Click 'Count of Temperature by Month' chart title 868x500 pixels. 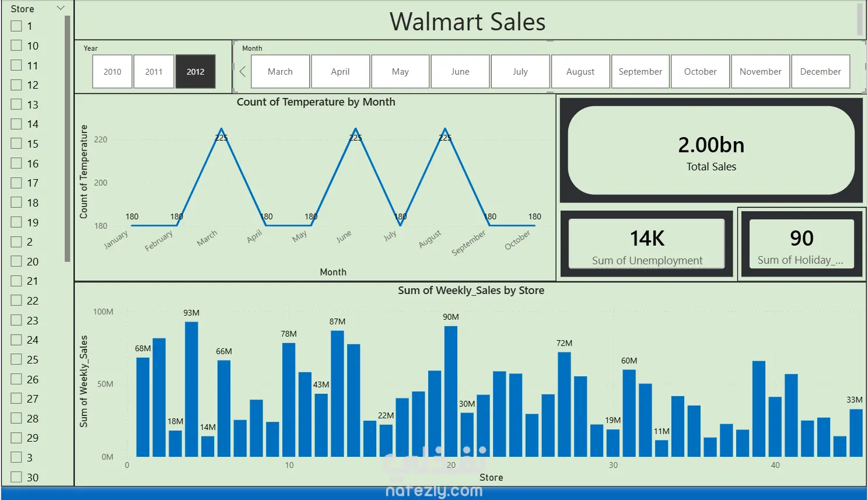tap(316, 102)
